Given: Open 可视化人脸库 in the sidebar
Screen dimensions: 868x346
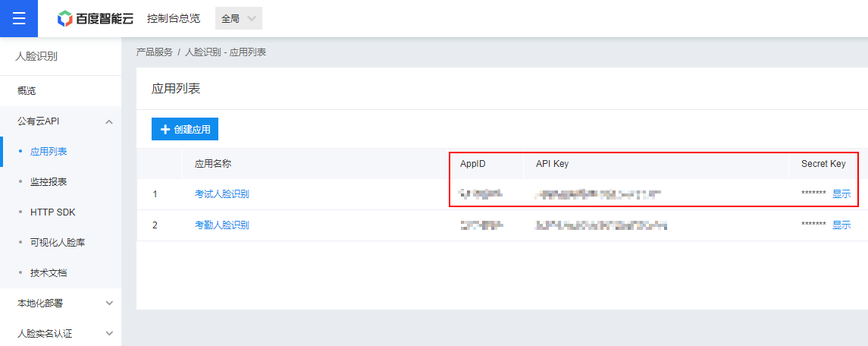Looking at the screenshot, I should tap(57, 242).
